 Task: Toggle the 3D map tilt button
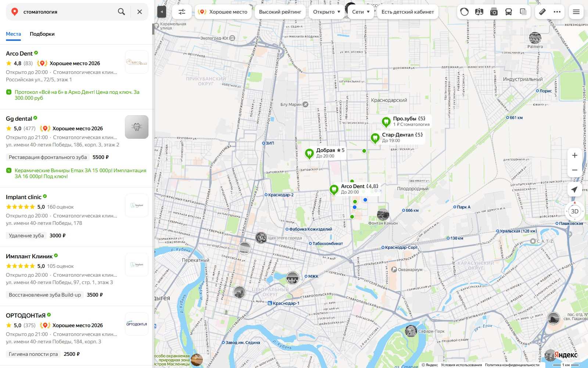[575, 211]
